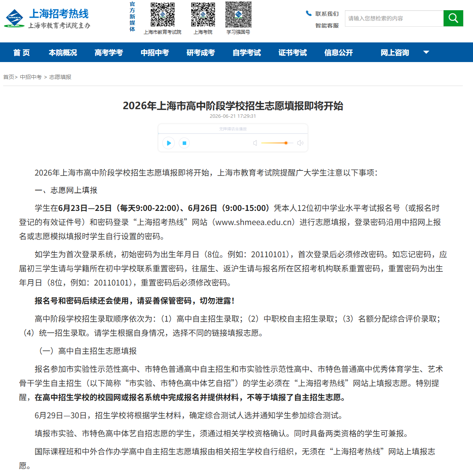Open the 网上咨询 menu
473x476 pixels.
(395, 53)
